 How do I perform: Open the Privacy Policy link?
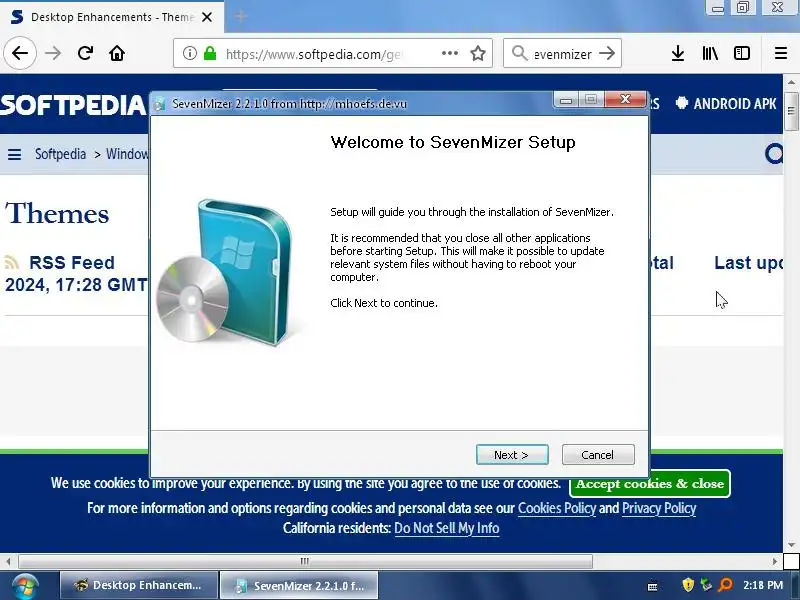coord(659,508)
